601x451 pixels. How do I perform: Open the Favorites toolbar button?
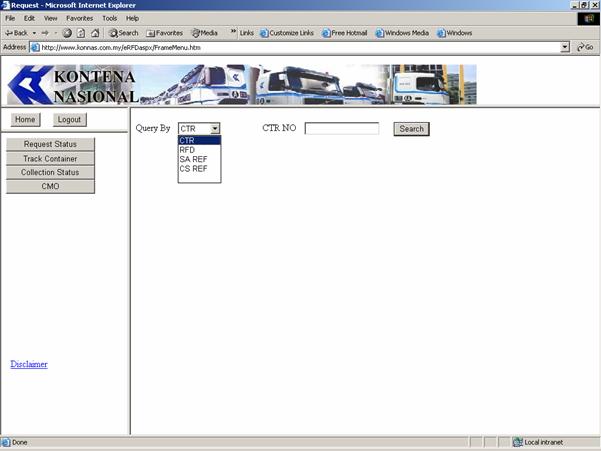164,33
